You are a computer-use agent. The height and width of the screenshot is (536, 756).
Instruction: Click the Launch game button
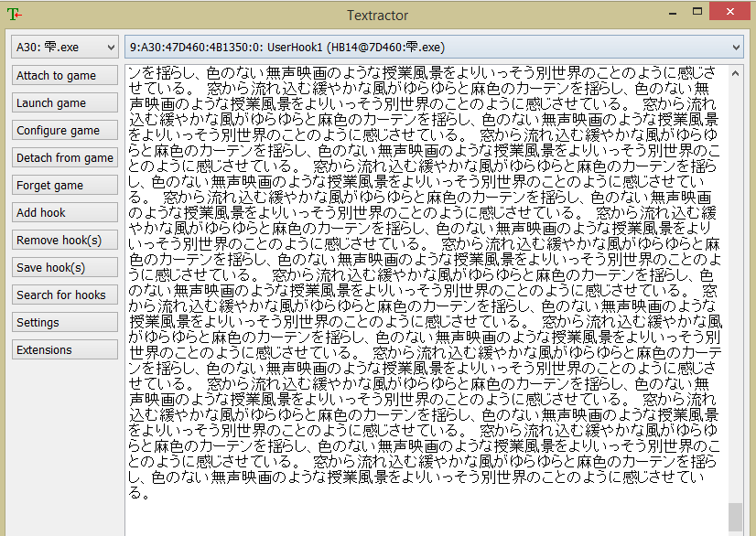coord(65,103)
